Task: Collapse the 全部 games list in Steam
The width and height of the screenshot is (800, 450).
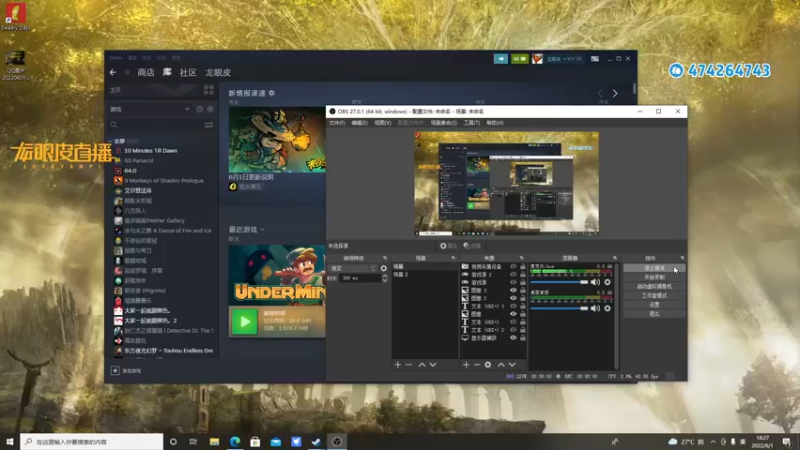Action: coord(110,141)
